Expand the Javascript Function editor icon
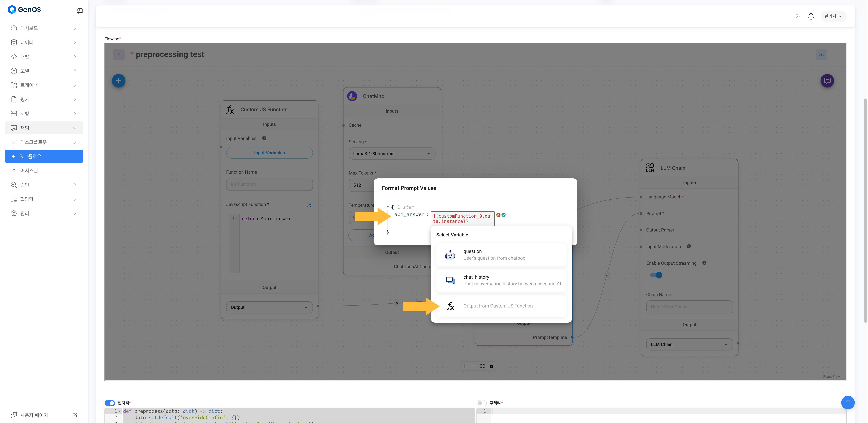This screenshot has width=868, height=423. click(x=309, y=205)
